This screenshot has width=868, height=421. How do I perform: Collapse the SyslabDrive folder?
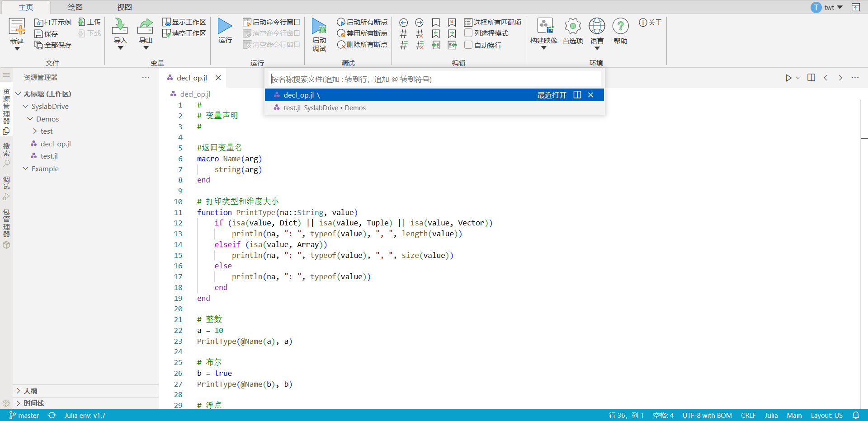(x=26, y=106)
